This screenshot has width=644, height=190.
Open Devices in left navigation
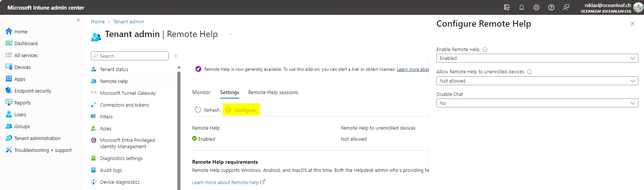pos(22,67)
